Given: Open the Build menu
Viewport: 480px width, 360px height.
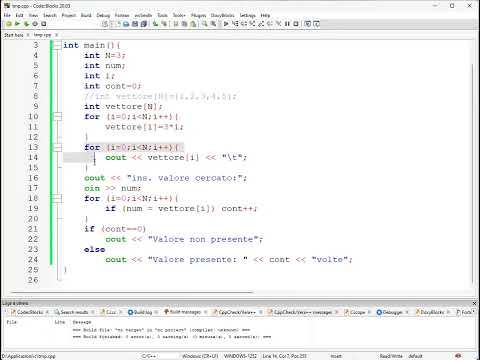Looking at the screenshot, I should pos(86,15).
